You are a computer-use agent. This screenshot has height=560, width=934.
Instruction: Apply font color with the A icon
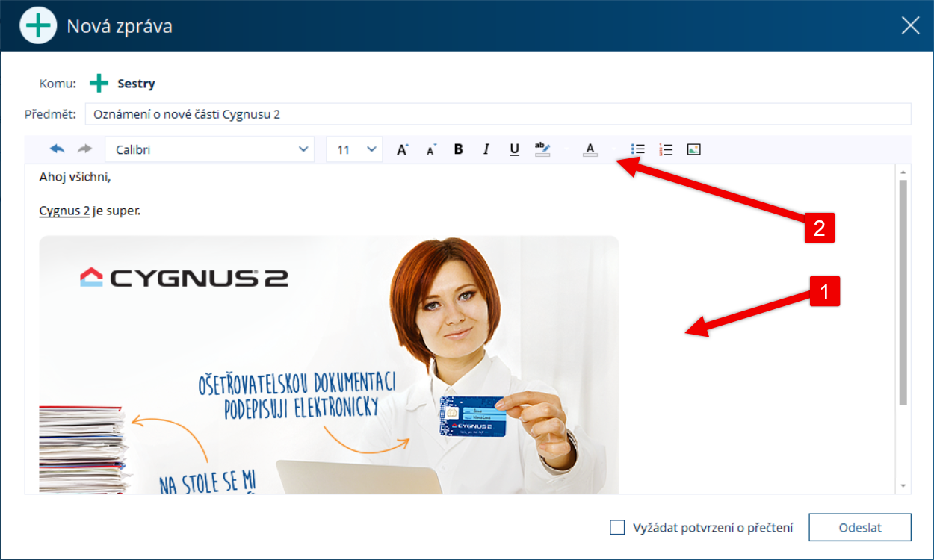(590, 149)
